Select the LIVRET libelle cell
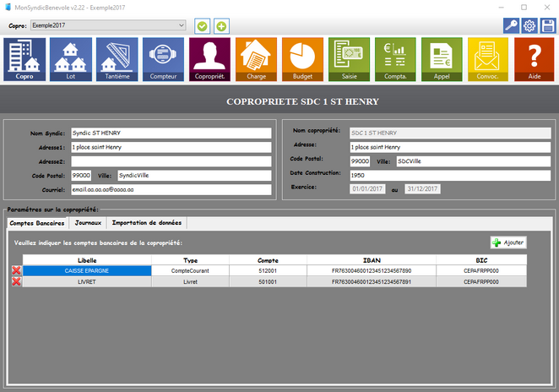 point(87,281)
